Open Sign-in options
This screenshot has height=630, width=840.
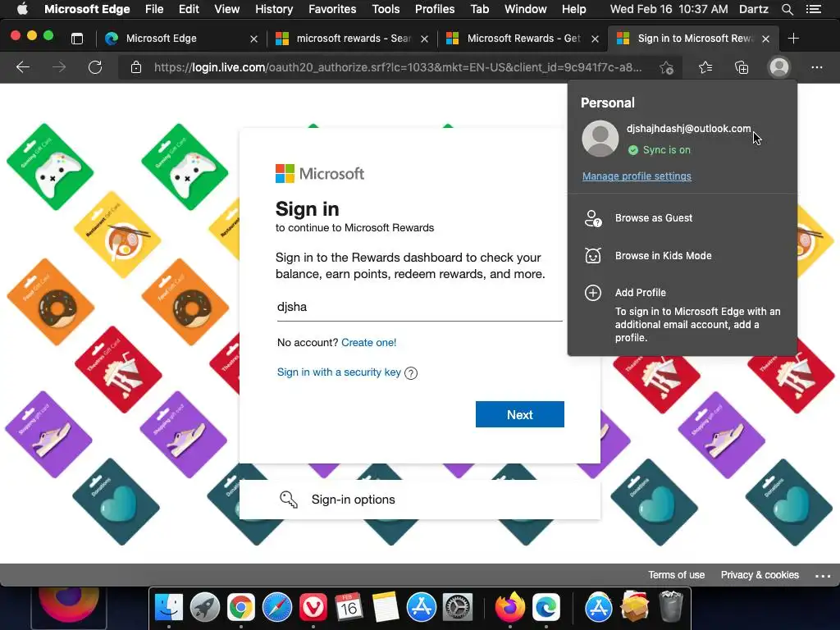click(x=419, y=500)
